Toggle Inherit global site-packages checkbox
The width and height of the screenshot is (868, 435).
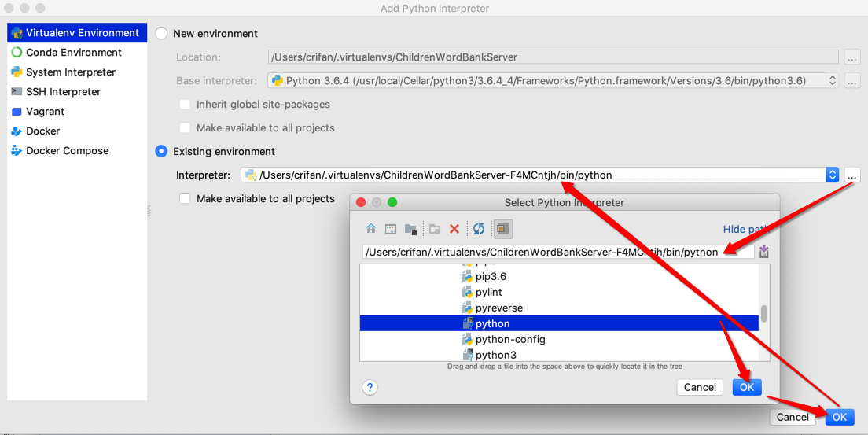tap(185, 104)
